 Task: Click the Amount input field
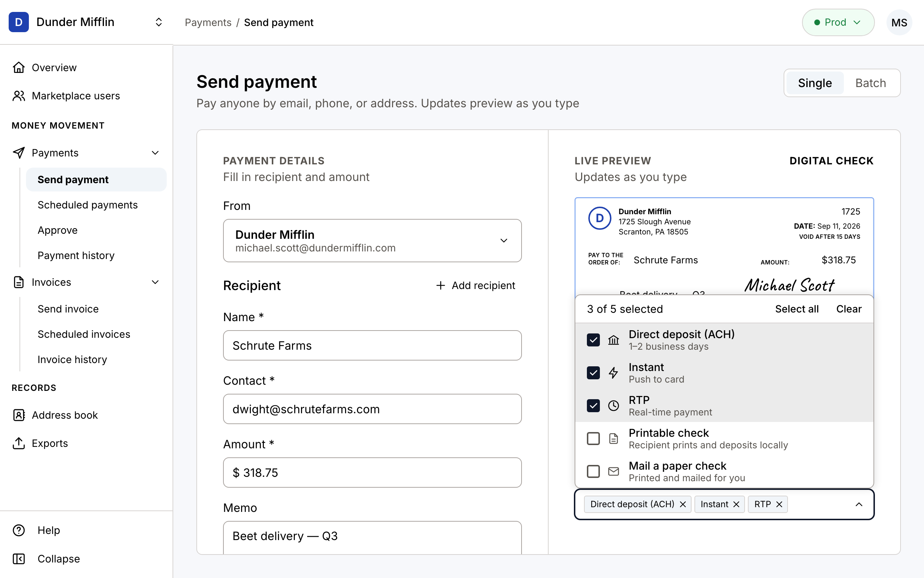coord(372,473)
